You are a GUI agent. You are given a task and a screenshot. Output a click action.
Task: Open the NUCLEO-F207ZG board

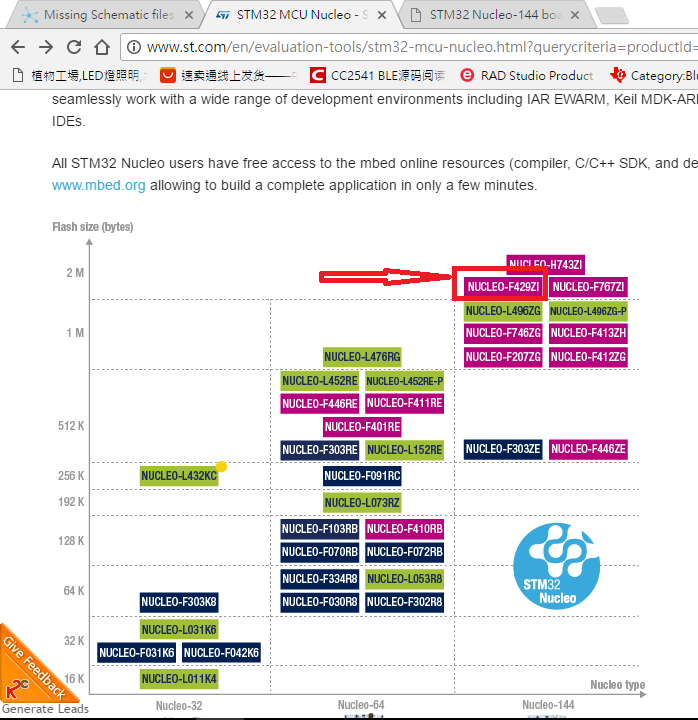[503, 357]
